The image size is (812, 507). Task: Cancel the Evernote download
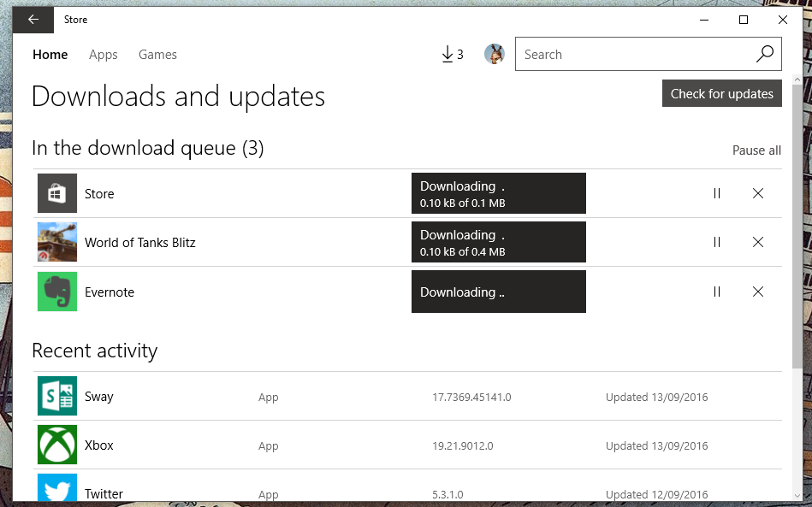[758, 292]
